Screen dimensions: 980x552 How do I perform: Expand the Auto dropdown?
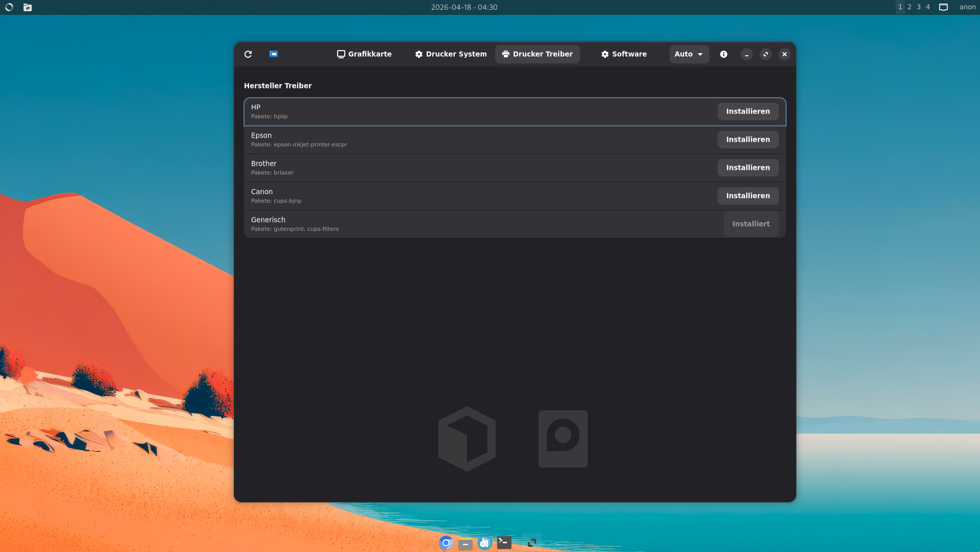point(688,54)
